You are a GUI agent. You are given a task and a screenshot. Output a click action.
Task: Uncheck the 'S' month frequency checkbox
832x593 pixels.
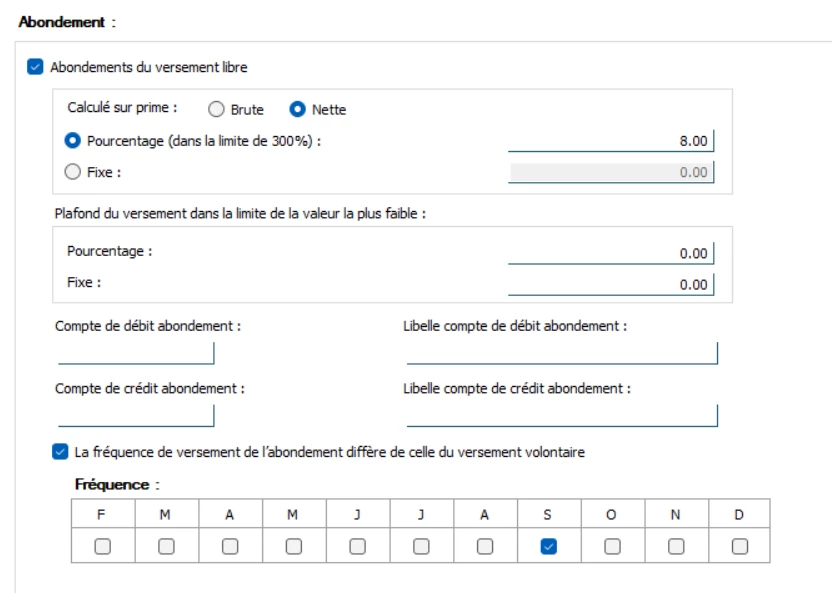point(548,546)
